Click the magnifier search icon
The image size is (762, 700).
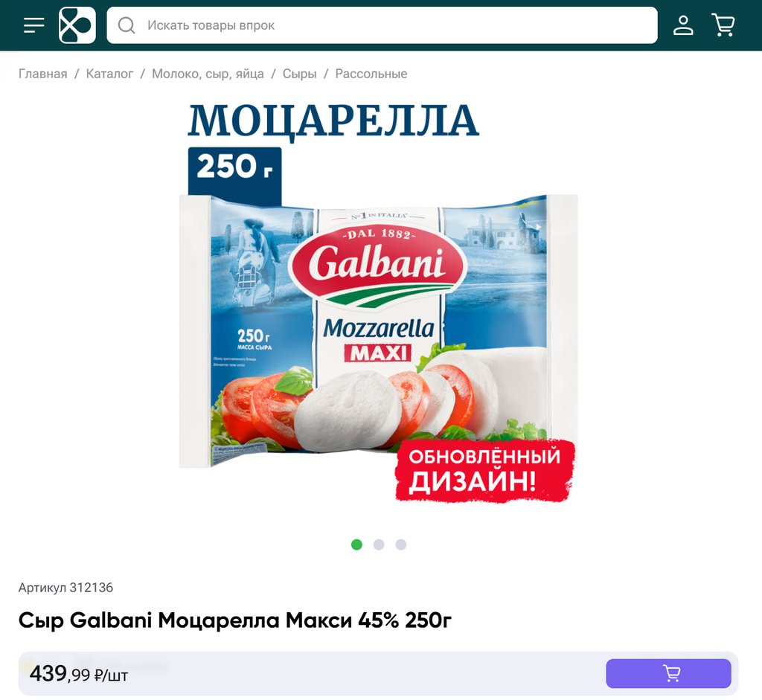[127, 25]
